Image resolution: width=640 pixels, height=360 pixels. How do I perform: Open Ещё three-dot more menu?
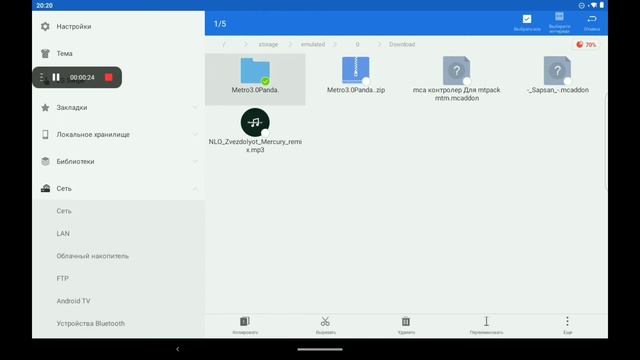(567, 321)
